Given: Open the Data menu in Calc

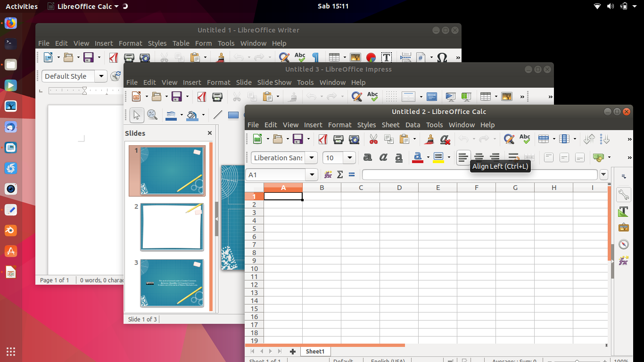Looking at the screenshot, I should click(413, 125).
